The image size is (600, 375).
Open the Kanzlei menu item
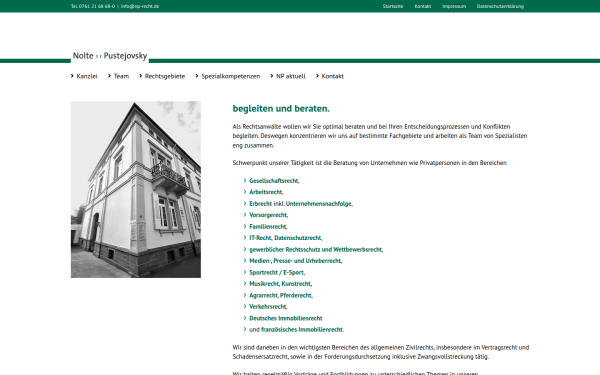87,76
